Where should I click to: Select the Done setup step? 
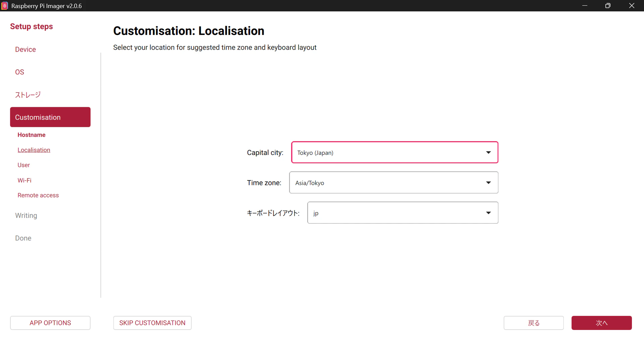click(x=23, y=238)
